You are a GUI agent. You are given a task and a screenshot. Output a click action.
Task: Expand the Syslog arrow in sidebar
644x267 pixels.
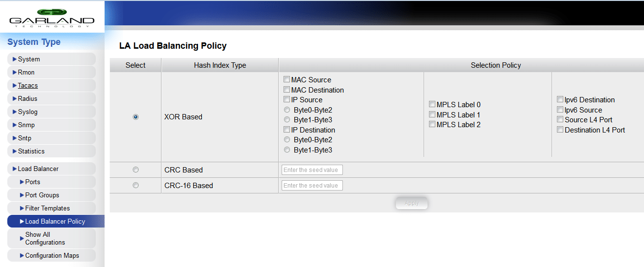pyautogui.click(x=15, y=112)
